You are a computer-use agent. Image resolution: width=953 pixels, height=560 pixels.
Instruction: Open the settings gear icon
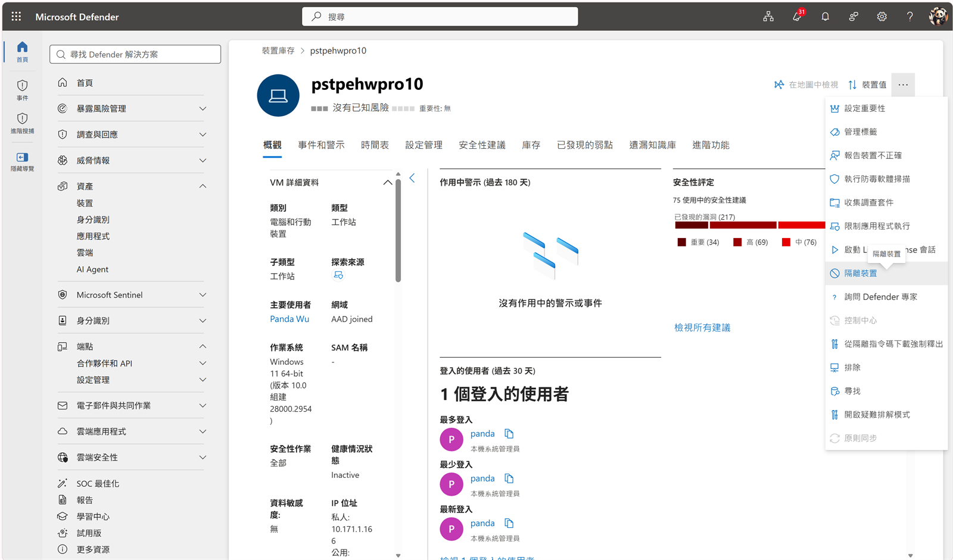coord(882,17)
